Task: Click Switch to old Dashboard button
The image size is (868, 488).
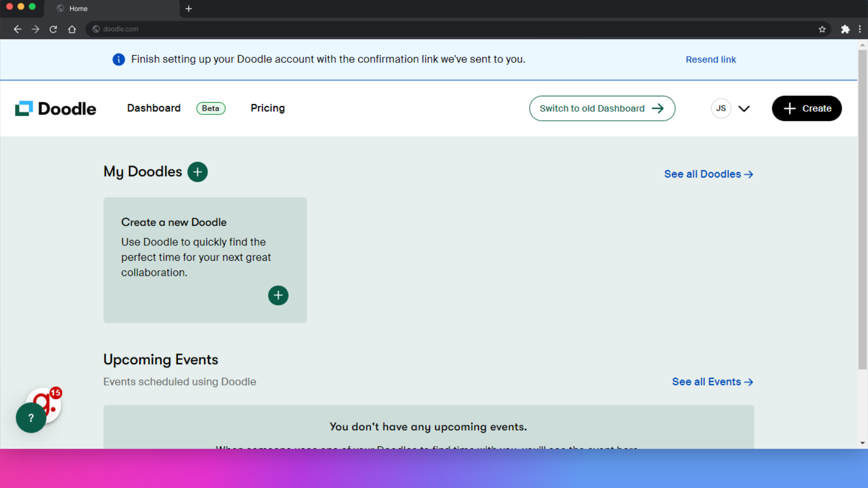Action: tap(602, 108)
